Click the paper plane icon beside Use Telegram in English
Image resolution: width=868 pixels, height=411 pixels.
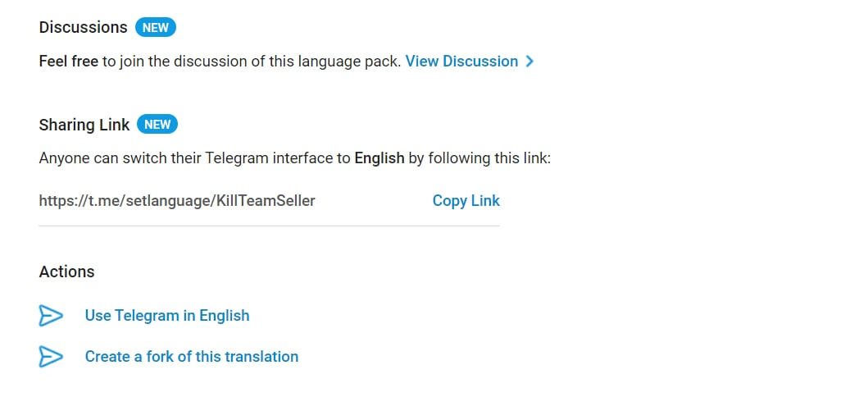[51, 316]
